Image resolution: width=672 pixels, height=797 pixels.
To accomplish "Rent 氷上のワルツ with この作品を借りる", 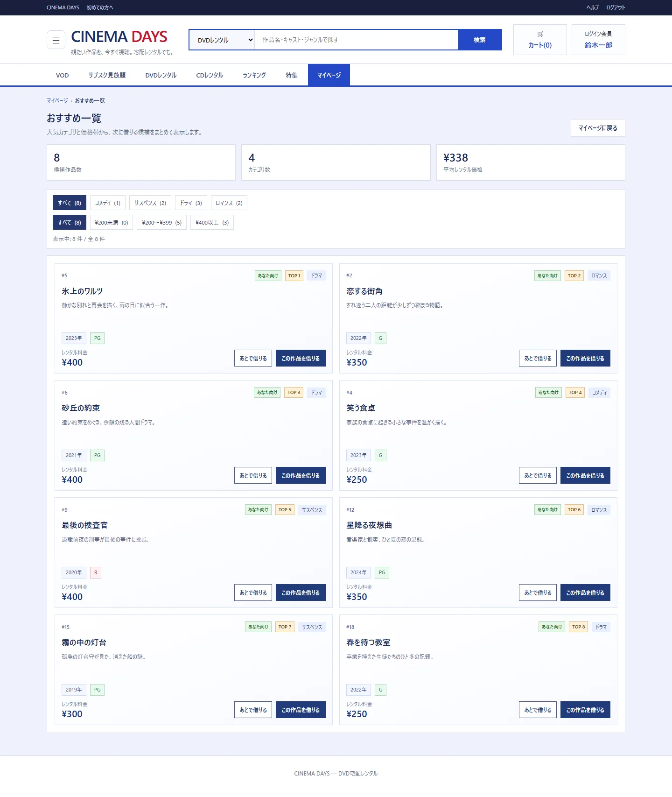I will (x=301, y=358).
